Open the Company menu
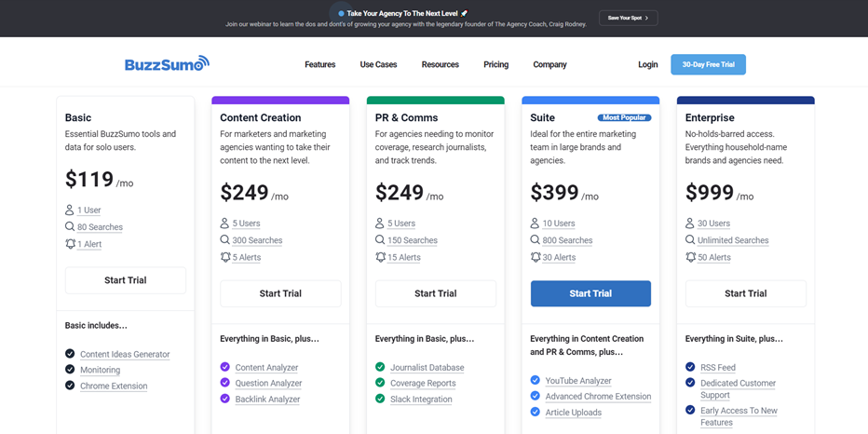868x434 pixels. (x=549, y=64)
